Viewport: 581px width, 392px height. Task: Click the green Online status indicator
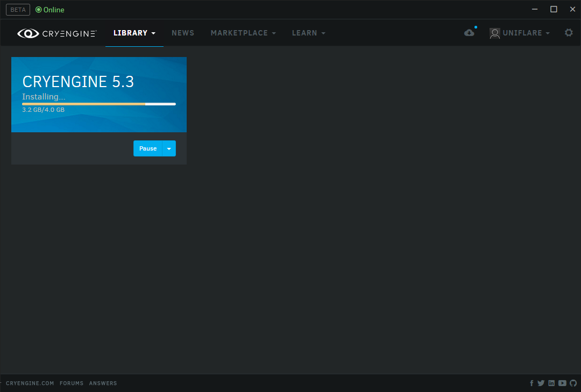tap(49, 10)
